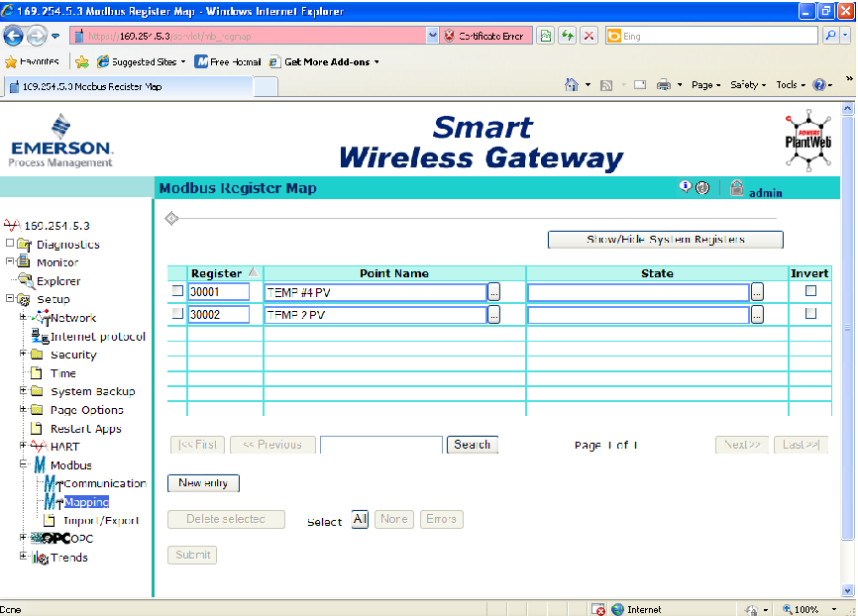Click the search magnifier icon
The image size is (858, 616).
[830, 36]
